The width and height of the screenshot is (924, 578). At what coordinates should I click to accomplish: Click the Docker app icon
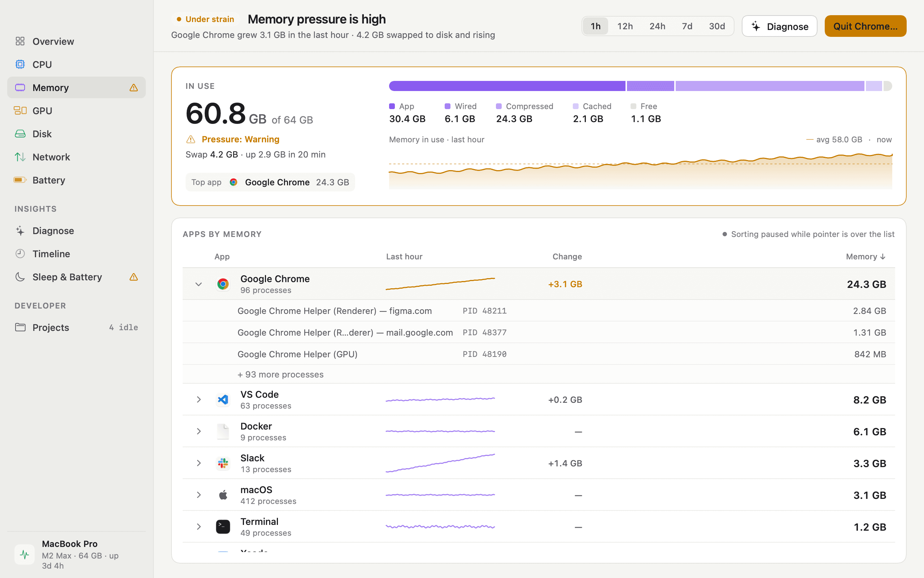point(223,431)
